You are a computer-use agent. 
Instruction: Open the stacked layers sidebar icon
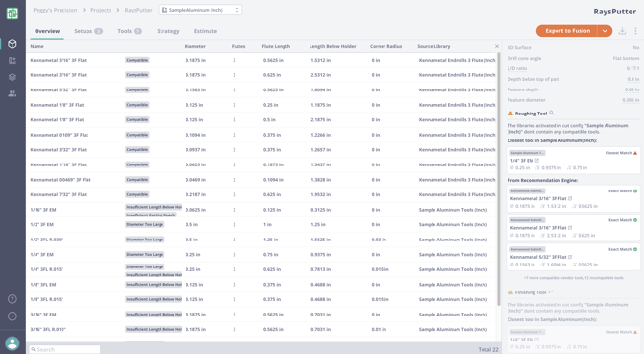pyautogui.click(x=12, y=77)
